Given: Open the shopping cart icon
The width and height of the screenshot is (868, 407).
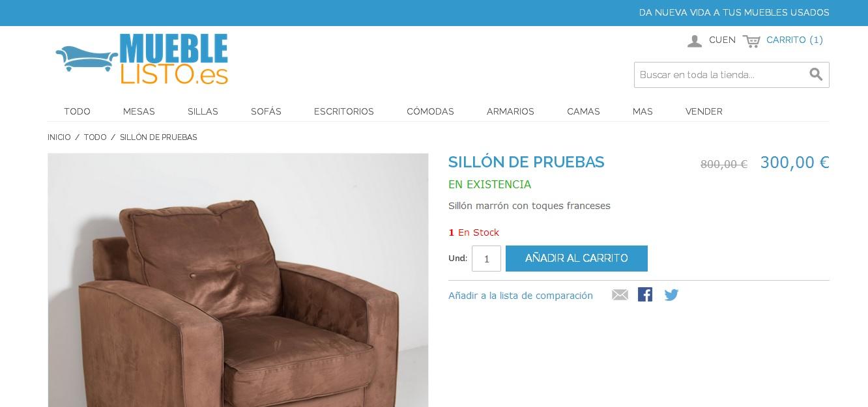Looking at the screenshot, I should 751,41.
